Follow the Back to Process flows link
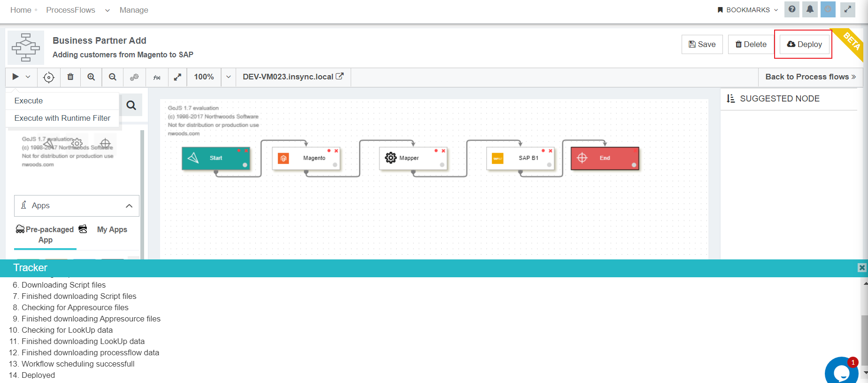The image size is (868, 383). pyautogui.click(x=810, y=77)
